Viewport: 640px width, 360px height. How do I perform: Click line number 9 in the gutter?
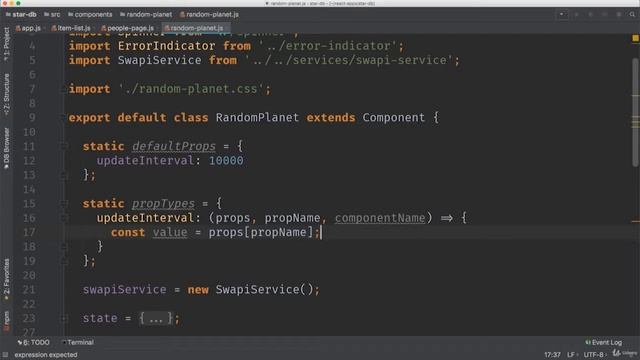32,118
